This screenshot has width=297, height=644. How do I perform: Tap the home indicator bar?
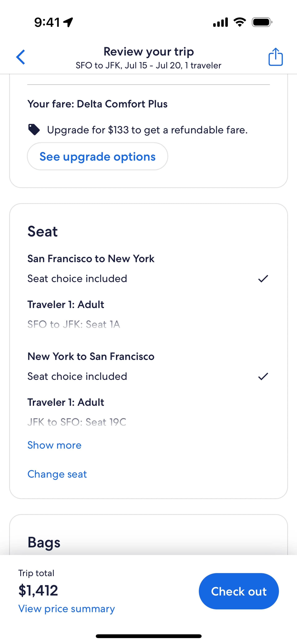pos(148,636)
